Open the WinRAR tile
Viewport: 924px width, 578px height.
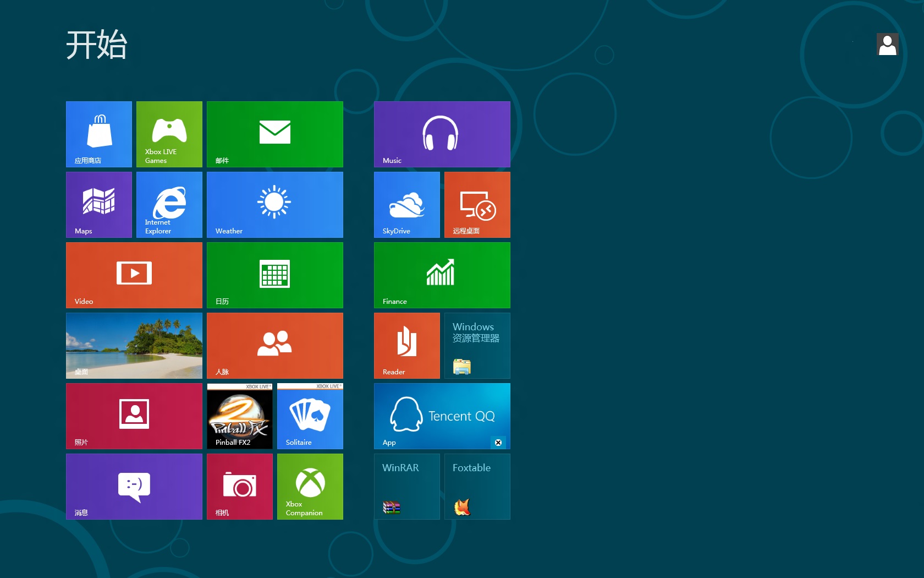click(407, 487)
